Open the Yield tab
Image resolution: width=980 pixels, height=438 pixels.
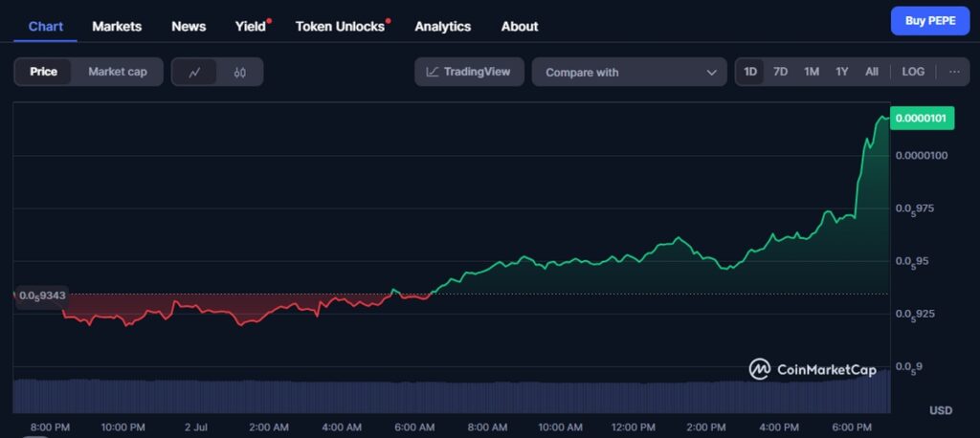(251, 26)
